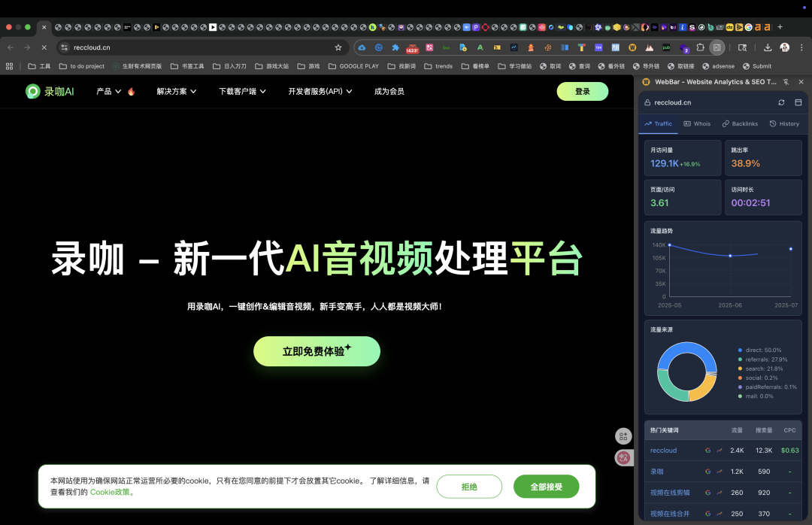Switch to the History tab
This screenshot has height=525, width=812.
784,124
